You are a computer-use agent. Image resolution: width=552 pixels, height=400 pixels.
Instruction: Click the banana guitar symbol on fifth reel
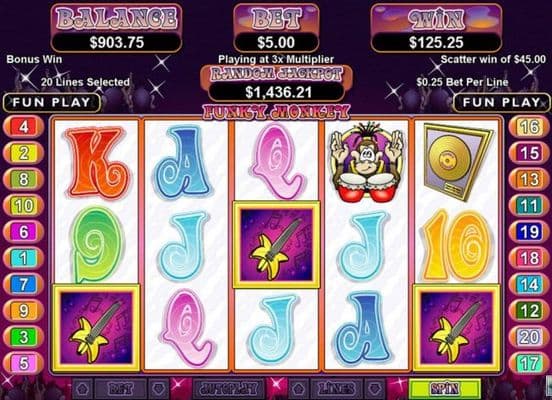(457, 327)
